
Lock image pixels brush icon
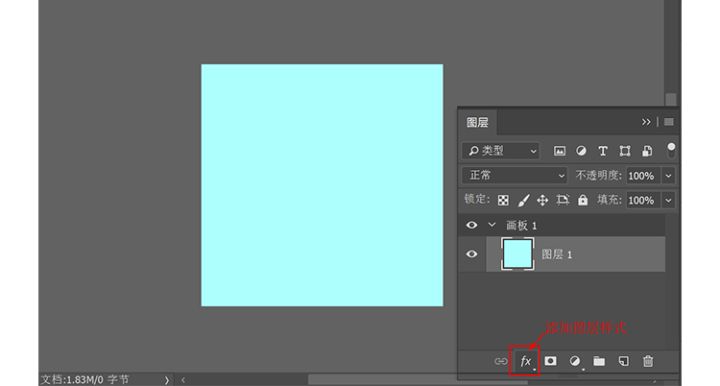(x=523, y=200)
